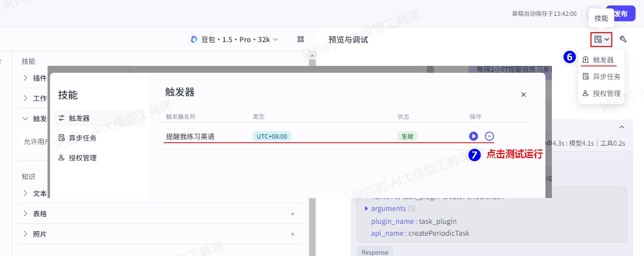Remove trigger using the minus circle icon
This screenshot has height=256, width=644.
(489, 136)
